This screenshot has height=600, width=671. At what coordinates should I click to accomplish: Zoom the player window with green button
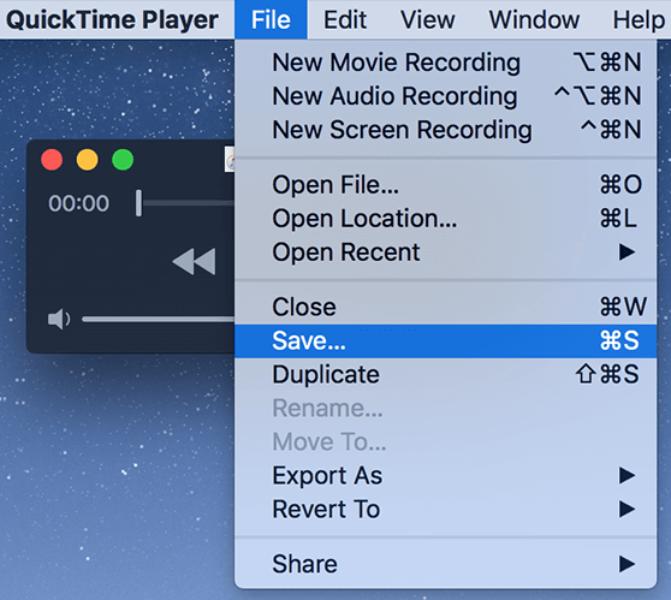point(123,160)
